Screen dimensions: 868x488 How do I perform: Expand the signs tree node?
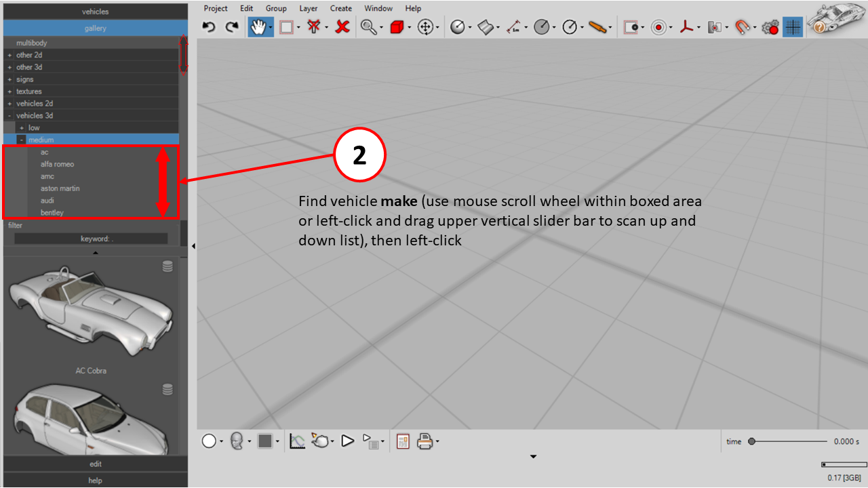click(9, 79)
